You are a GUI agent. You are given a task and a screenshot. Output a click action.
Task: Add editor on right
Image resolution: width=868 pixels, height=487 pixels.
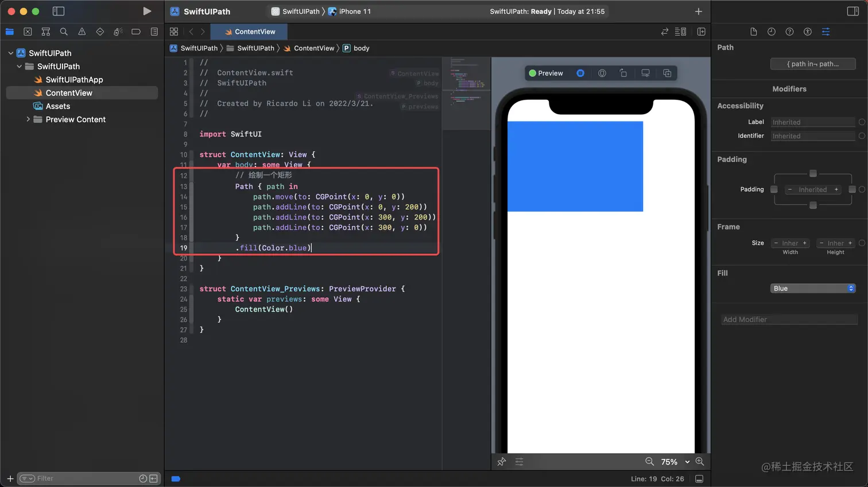click(x=702, y=32)
